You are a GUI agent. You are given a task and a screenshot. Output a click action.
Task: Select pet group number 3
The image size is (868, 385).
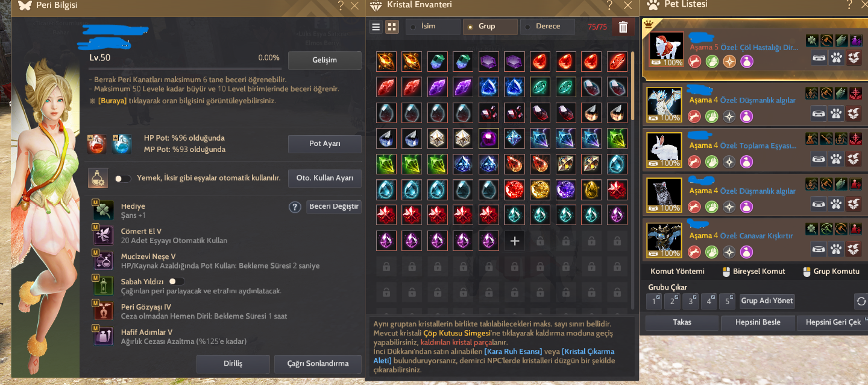point(691,301)
